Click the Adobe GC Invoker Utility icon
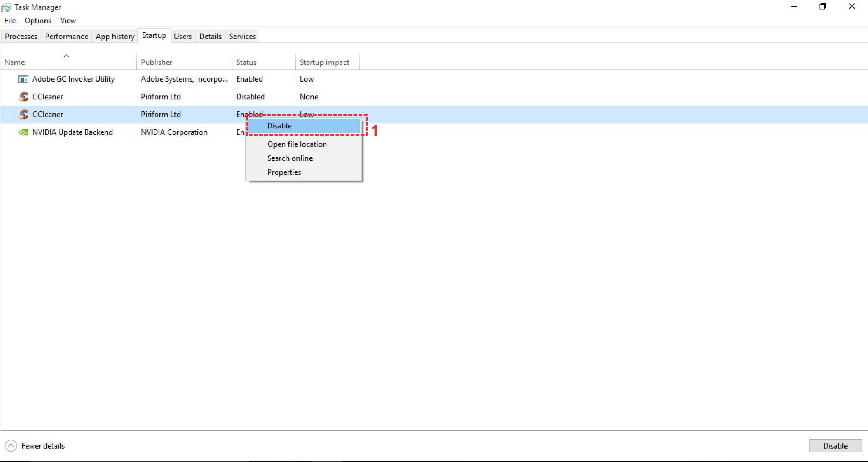 click(23, 79)
